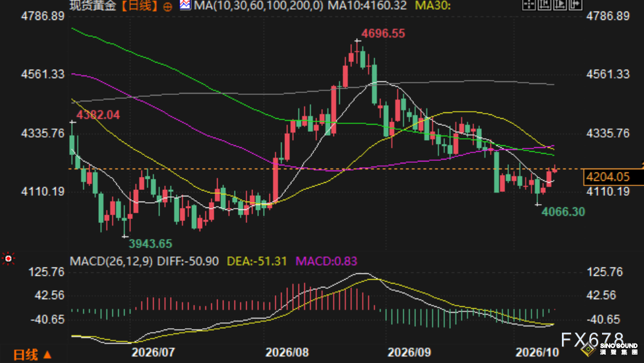Open the 日线 period selector at bottom left

click(32, 355)
